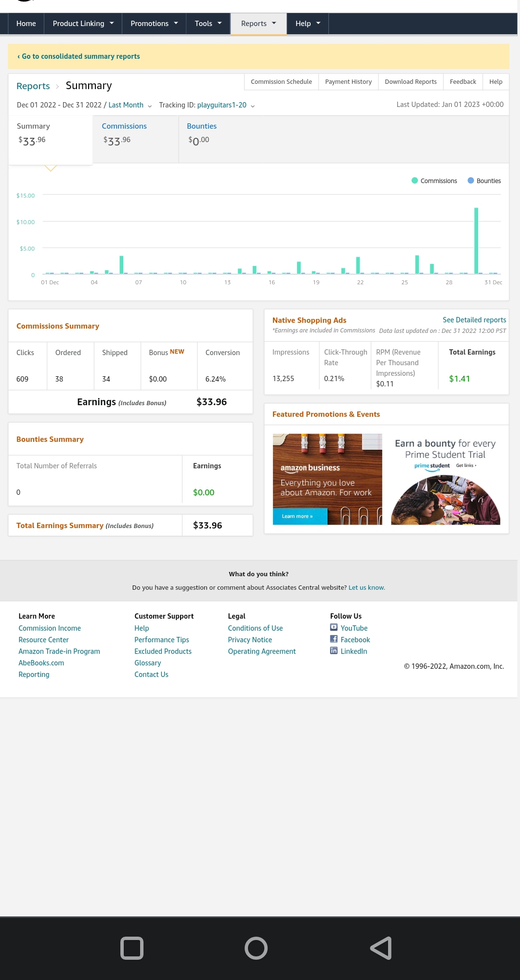Screen dimensions: 520x980
Task: Open the Commission Income footer link
Action: tap(50, 628)
